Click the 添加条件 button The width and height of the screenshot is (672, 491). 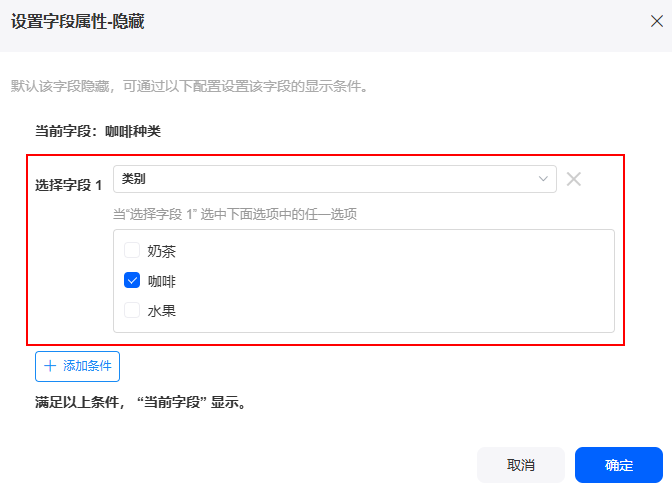click(x=77, y=366)
